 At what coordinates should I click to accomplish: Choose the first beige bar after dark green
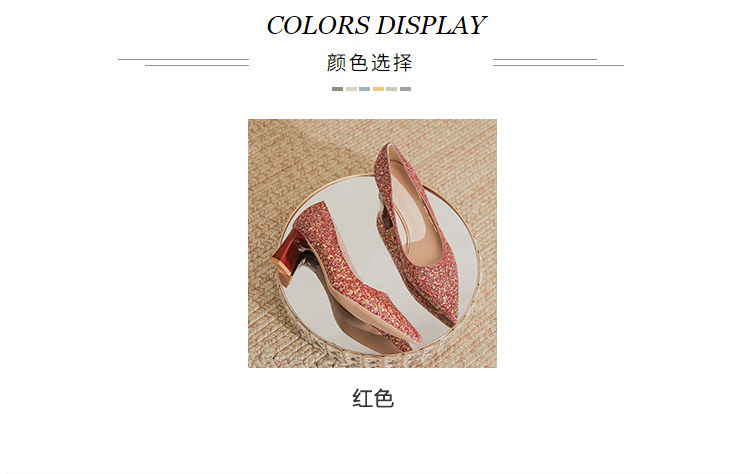[x=351, y=89]
